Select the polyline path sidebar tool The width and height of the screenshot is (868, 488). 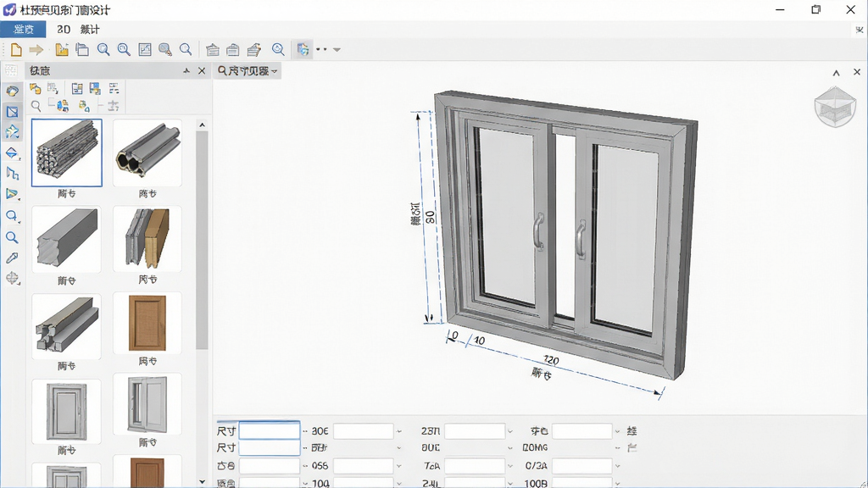(x=12, y=174)
